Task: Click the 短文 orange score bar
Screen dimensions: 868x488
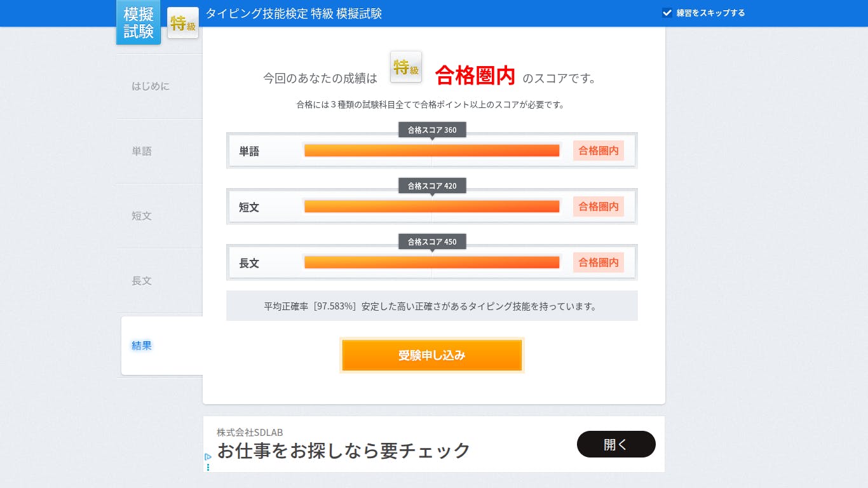Action: (x=431, y=207)
